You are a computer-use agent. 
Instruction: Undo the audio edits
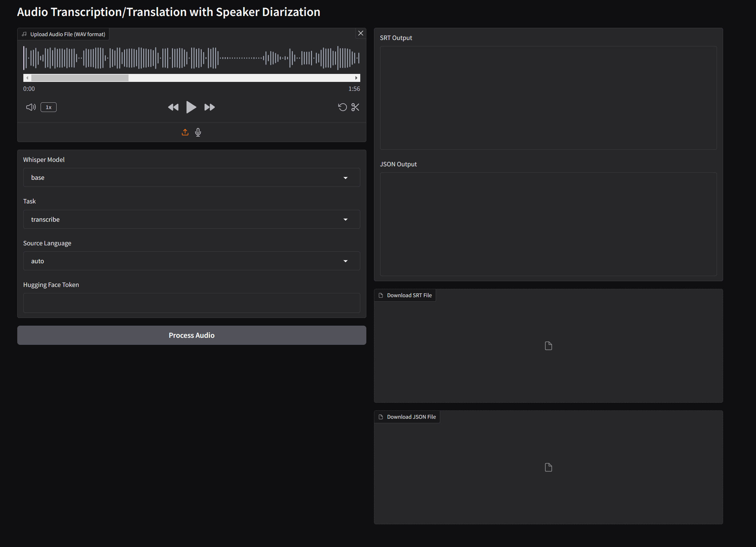pyautogui.click(x=342, y=107)
